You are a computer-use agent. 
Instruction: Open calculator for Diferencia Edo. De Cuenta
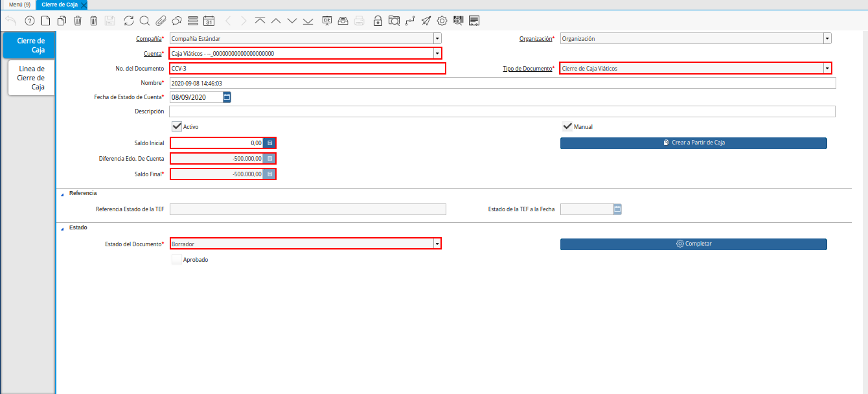coord(270,158)
